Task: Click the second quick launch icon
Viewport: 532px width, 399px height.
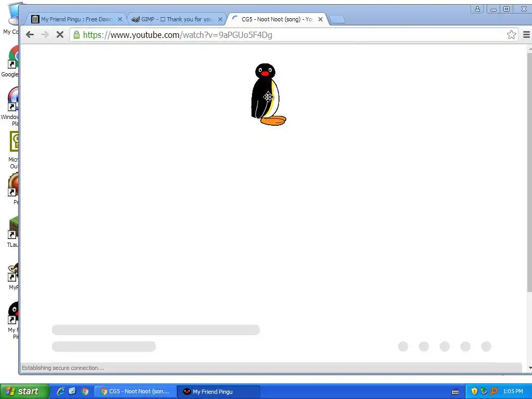Action: point(73,391)
